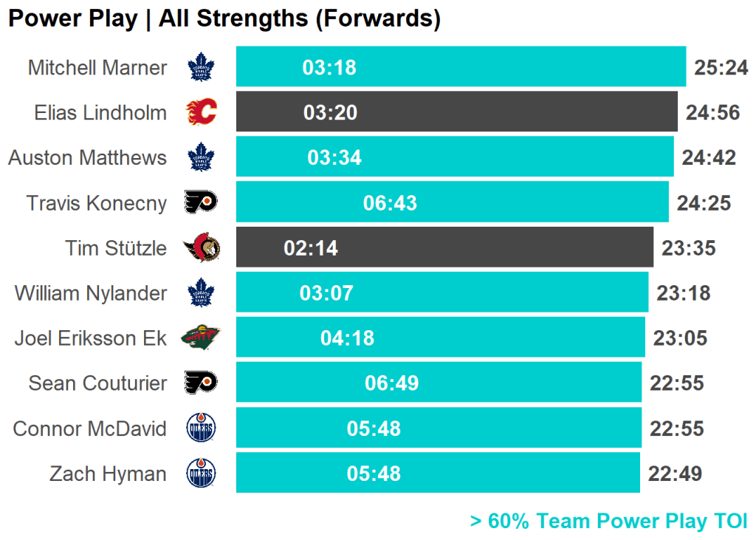Click the Oilers logo next to Connor McDavid
The width and height of the screenshot is (756, 540).
201,428
